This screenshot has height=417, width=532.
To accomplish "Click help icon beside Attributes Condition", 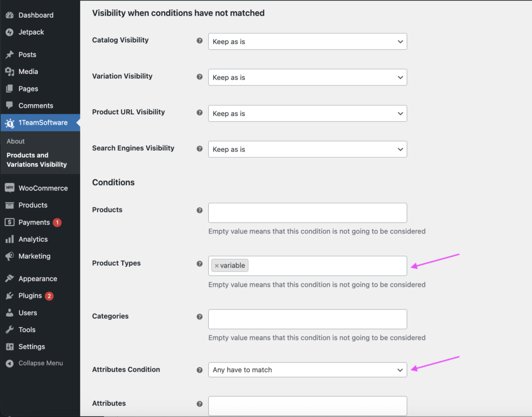I will (199, 370).
